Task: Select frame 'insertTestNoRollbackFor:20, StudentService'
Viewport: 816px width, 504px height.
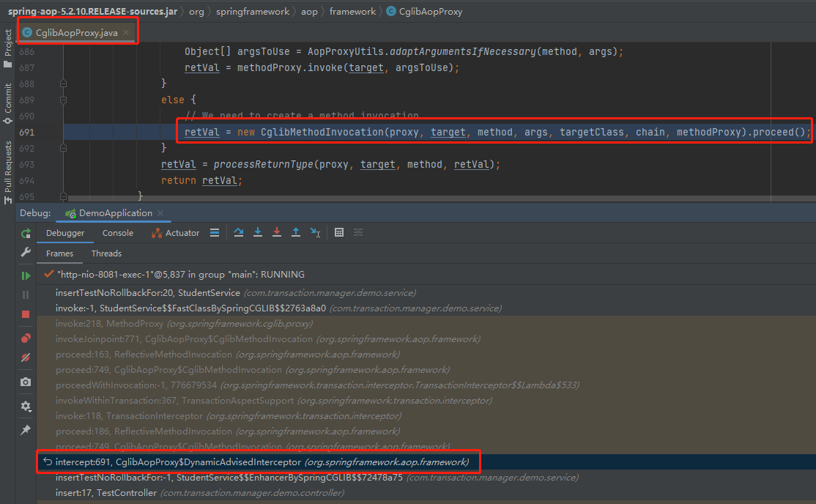Action: (426, 293)
